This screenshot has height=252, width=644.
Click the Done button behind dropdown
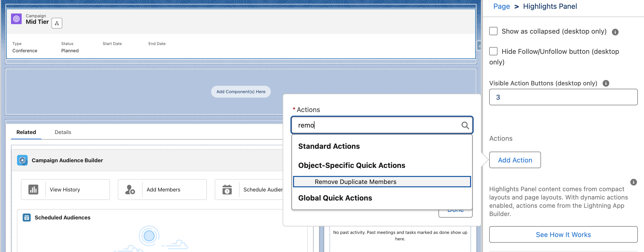pyautogui.click(x=456, y=214)
